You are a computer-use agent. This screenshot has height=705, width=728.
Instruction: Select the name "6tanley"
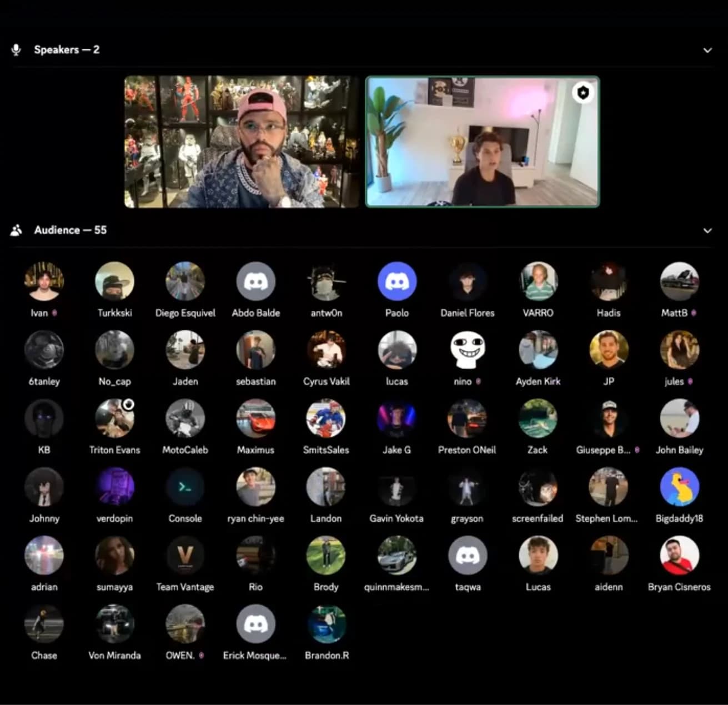coord(44,381)
